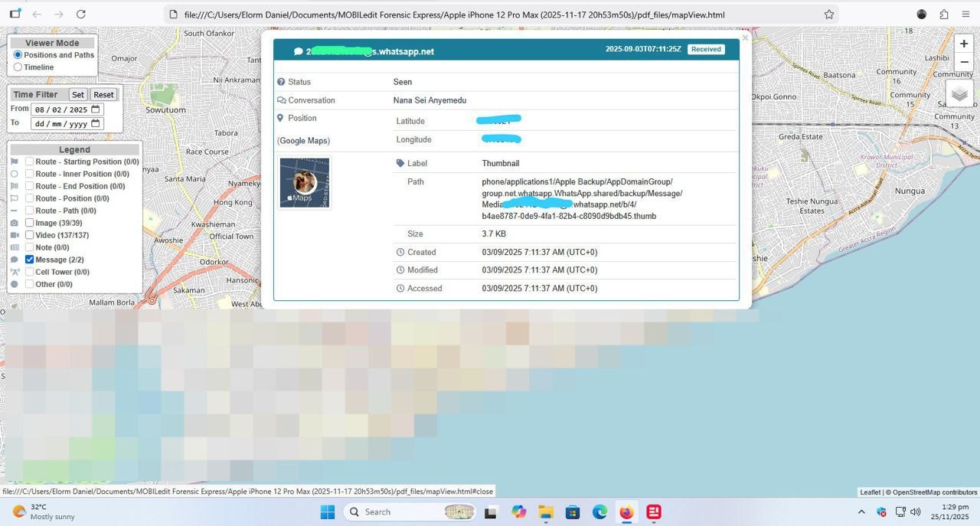Show hidden system tray icons

click(x=861, y=512)
